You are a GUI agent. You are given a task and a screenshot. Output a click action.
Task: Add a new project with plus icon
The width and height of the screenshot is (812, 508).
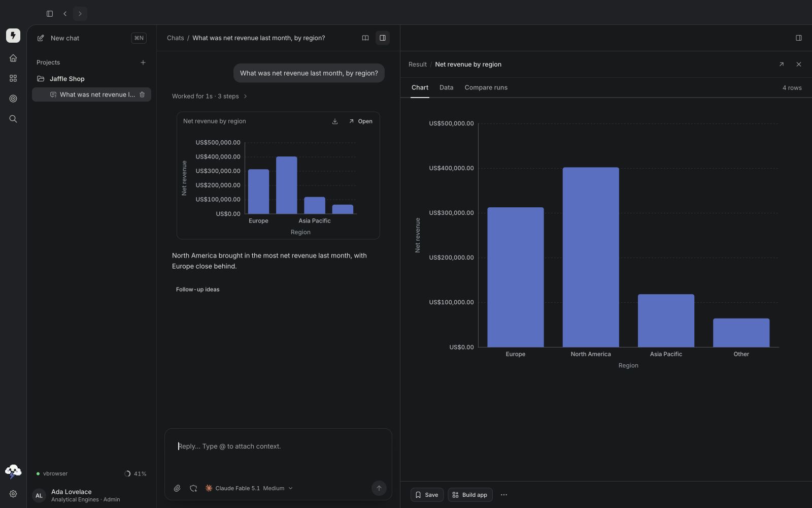tap(143, 62)
